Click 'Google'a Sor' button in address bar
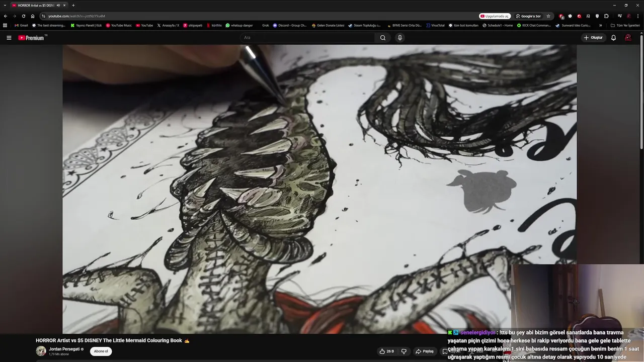Viewport: 644px width, 362px height. click(x=528, y=16)
